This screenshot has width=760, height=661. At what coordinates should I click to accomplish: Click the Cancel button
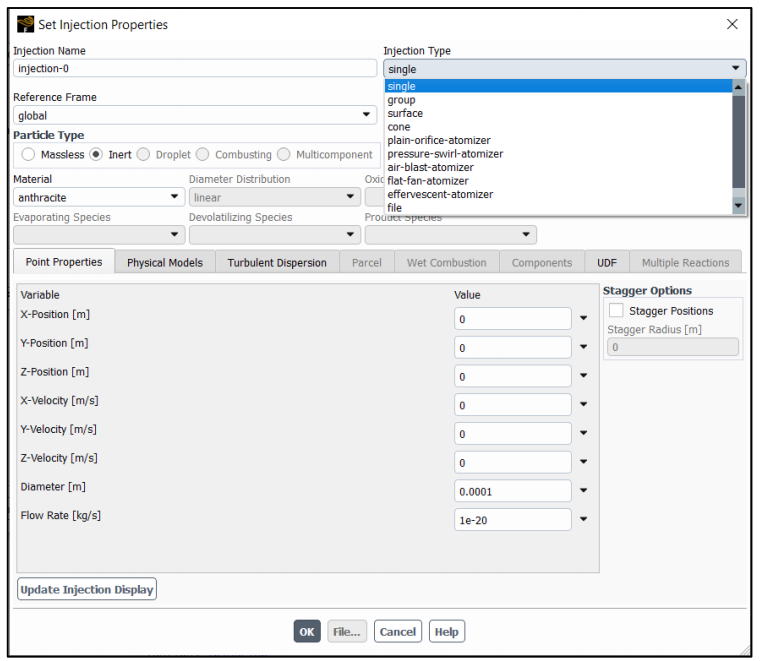coord(398,631)
